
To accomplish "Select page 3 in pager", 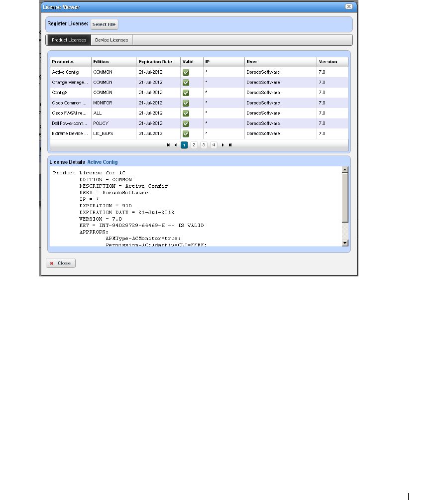I will click(x=204, y=145).
